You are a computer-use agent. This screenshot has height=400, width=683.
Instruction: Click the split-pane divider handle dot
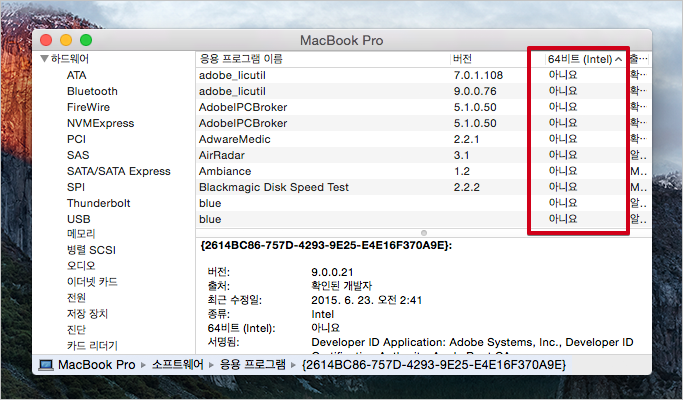tap(424, 233)
